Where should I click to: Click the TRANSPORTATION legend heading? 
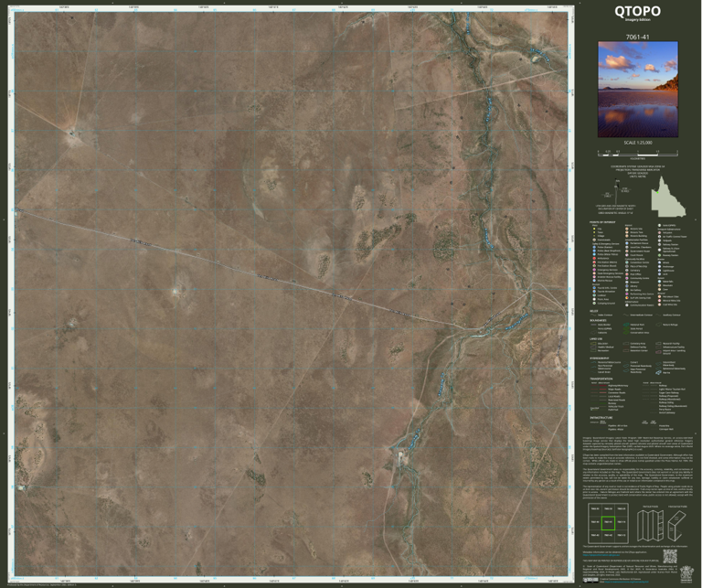pyautogui.click(x=600, y=379)
